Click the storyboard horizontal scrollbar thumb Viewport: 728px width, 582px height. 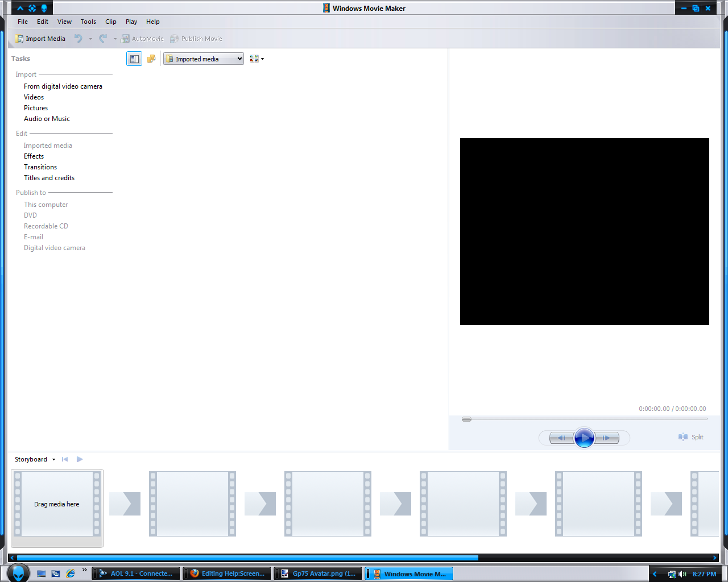[247, 558]
